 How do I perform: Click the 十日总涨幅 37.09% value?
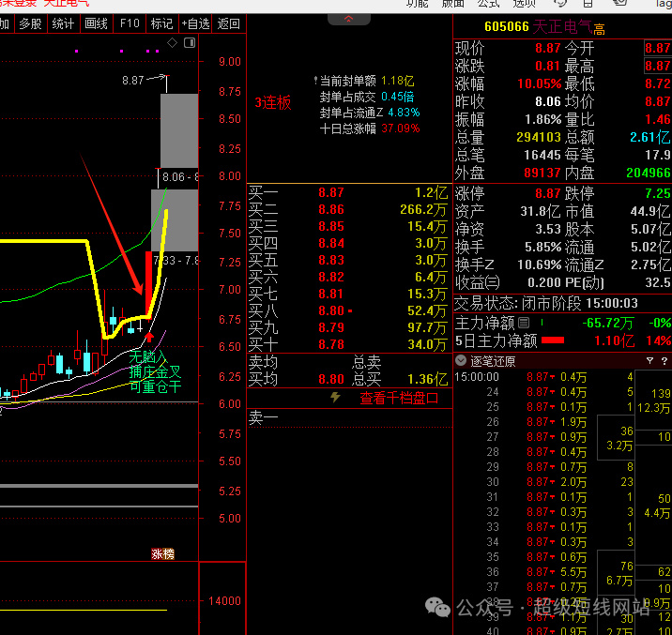pos(400,128)
